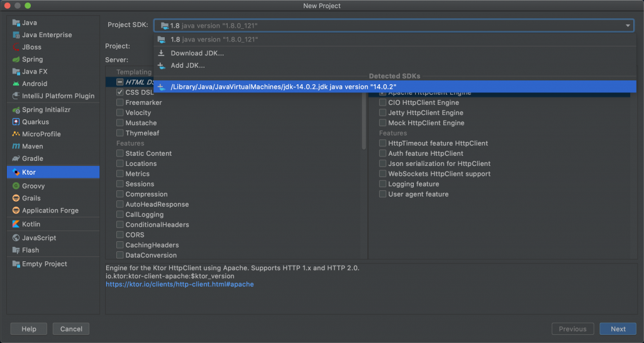Screen dimensions: 644x343
Task: Check the Metrics feature
Action: tap(120, 173)
